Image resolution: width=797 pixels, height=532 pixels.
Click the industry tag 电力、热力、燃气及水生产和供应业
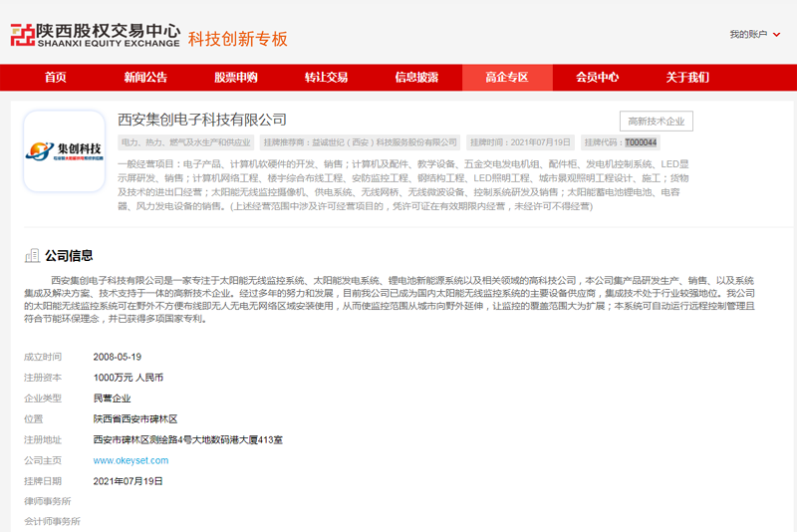pos(186,142)
